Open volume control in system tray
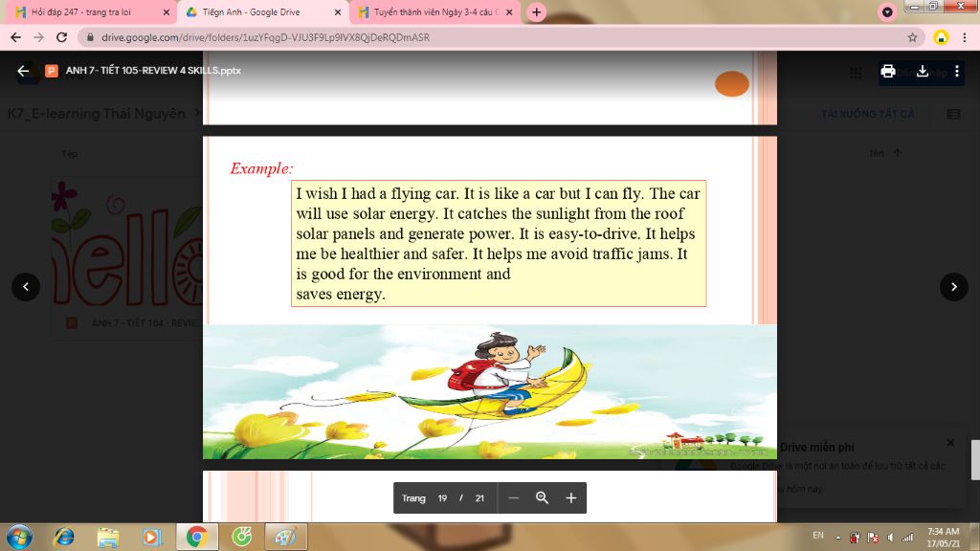Screen dimensions: 980x551 click(x=891, y=538)
